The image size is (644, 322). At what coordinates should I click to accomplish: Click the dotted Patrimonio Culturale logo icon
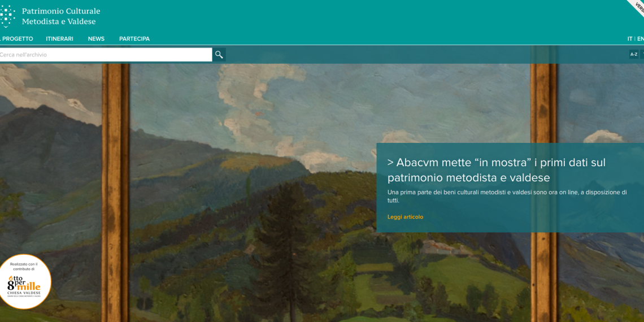(x=7, y=16)
